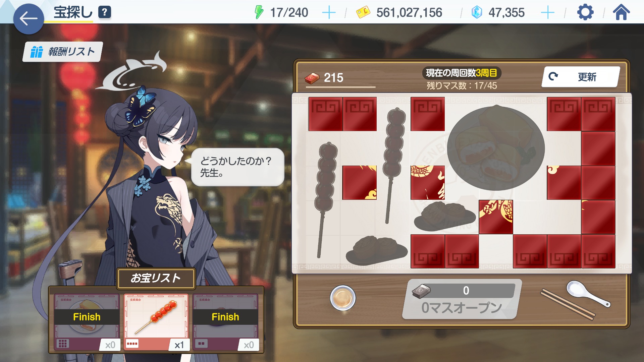Tap the gold credits coin icon

(363, 12)
